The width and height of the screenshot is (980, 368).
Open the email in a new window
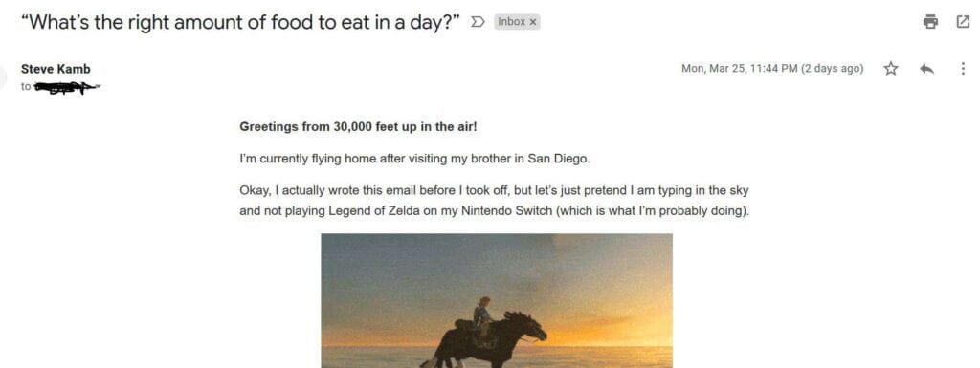click(963, 22)
